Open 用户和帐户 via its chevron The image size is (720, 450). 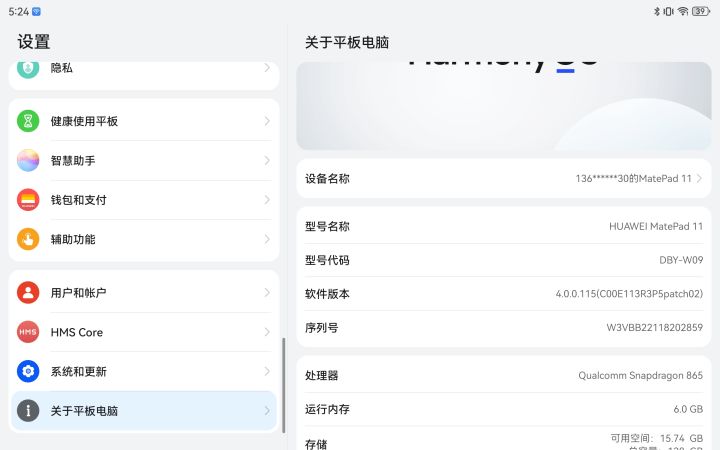coord(267,292)
